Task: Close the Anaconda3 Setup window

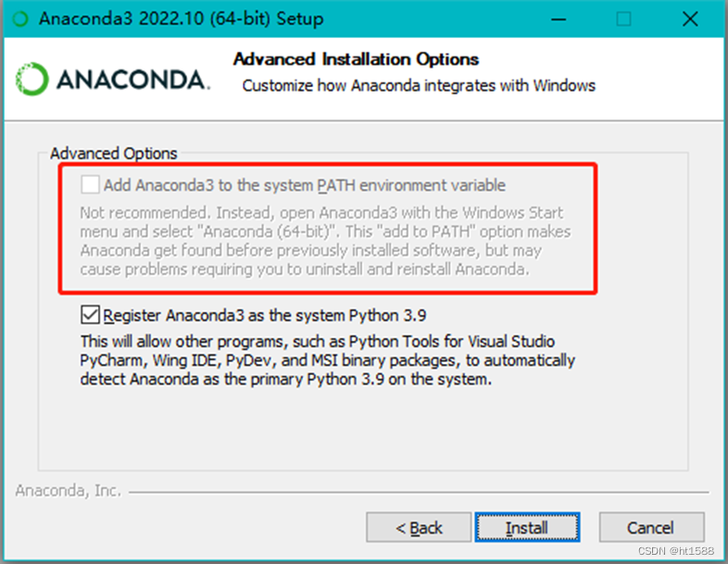Action: (690, 19)
